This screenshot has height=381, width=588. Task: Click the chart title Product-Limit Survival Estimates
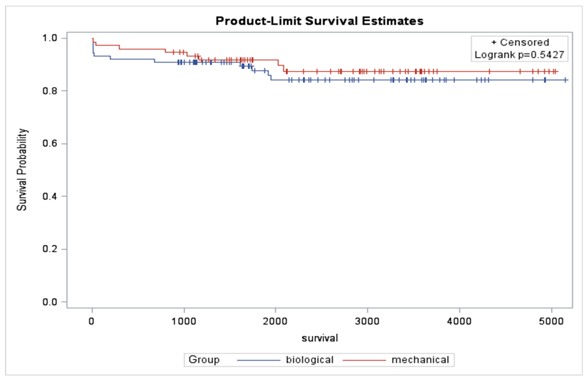[x=319, y=21]
